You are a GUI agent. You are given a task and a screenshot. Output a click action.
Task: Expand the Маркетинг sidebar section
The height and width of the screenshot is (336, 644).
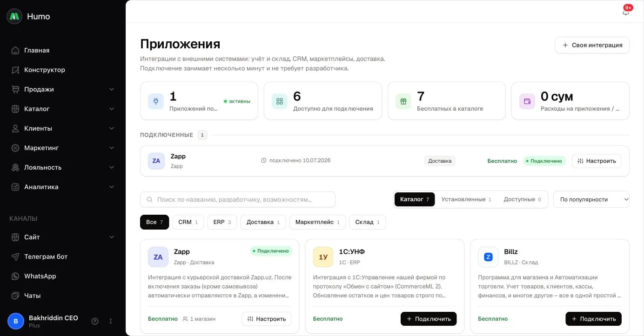(x=63, y=148)
